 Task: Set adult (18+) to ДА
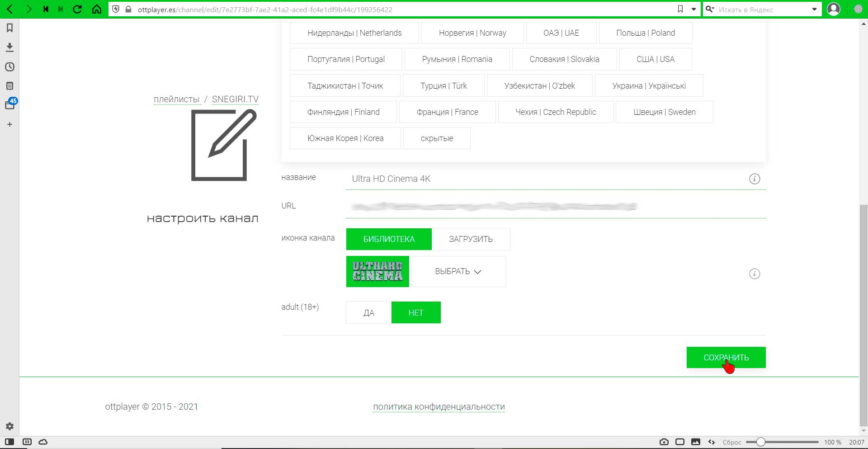pos(369,312)
